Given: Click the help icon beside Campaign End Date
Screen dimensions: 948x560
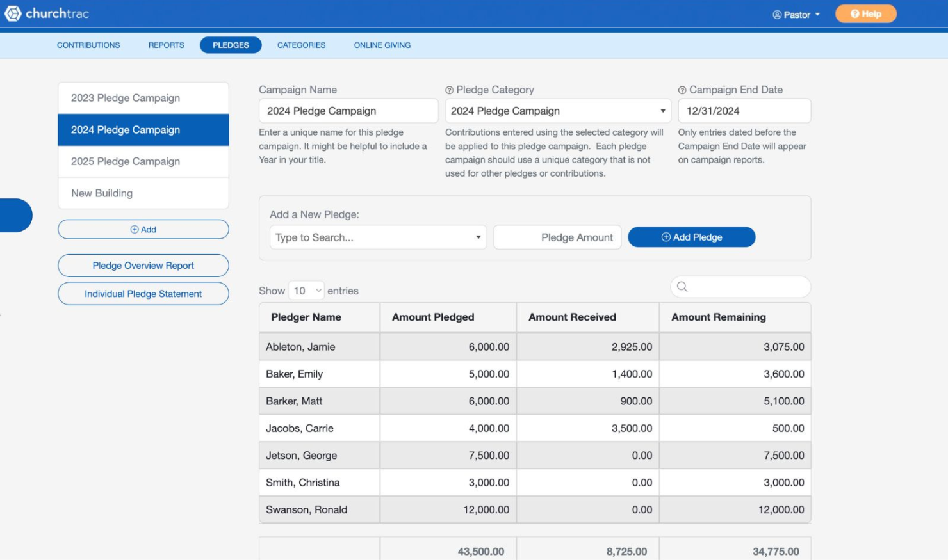Looking at the screenshot, I should click(x=682, y=90).
